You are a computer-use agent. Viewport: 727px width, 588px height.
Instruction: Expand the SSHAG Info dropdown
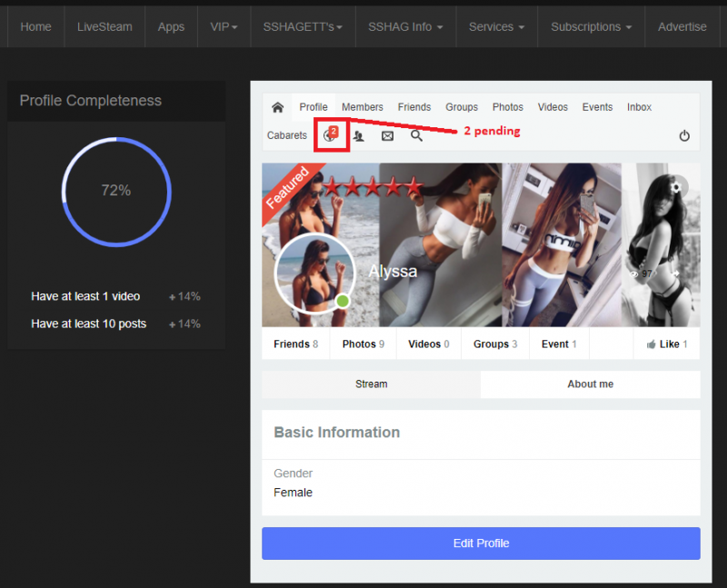point(405,27)
